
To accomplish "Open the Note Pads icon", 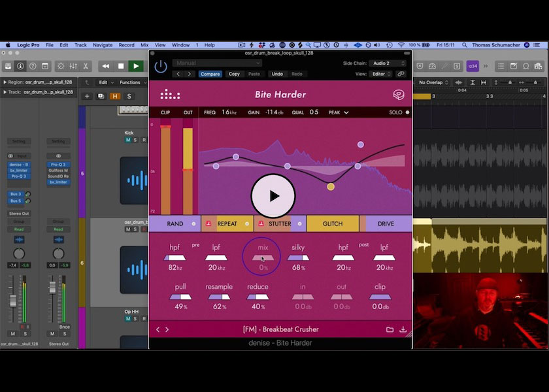I will (x=513, y=66).
